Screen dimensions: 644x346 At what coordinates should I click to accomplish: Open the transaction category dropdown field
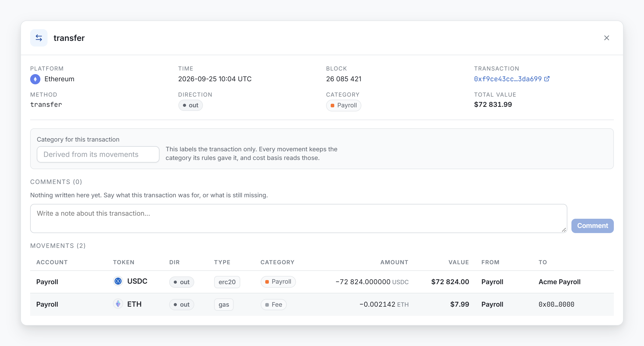[x=98, y=154]
